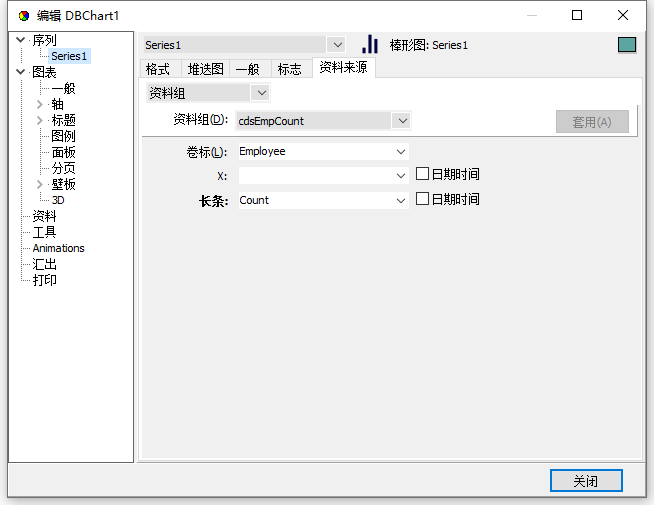Open the teal series color swatch
The image size is (654, 505).
coord(626,45)
